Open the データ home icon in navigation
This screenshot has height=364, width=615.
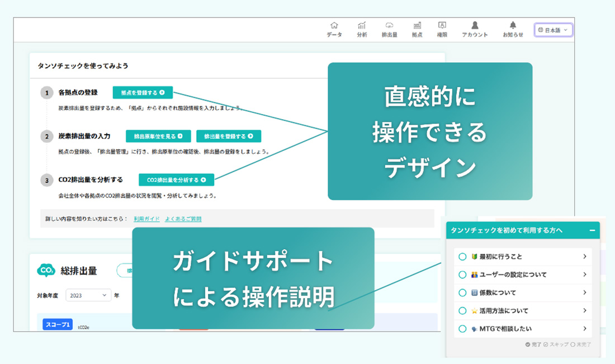pyautogui.click(x=334, y=26)
